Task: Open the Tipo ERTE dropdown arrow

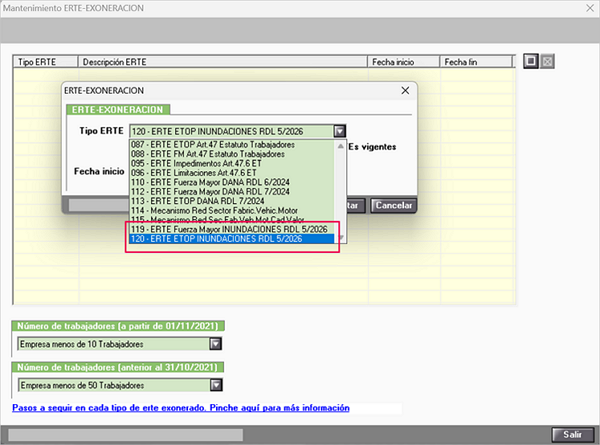Action: (339, 131)
